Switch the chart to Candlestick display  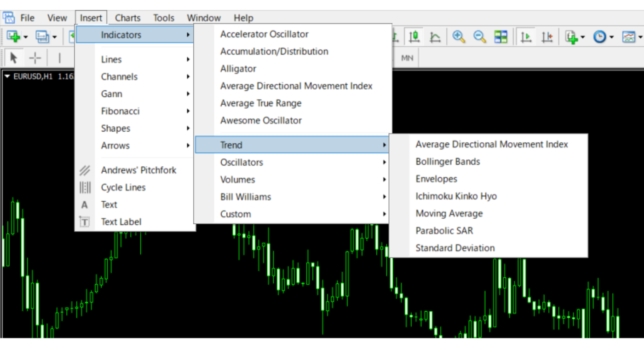[x=414, y=37]
